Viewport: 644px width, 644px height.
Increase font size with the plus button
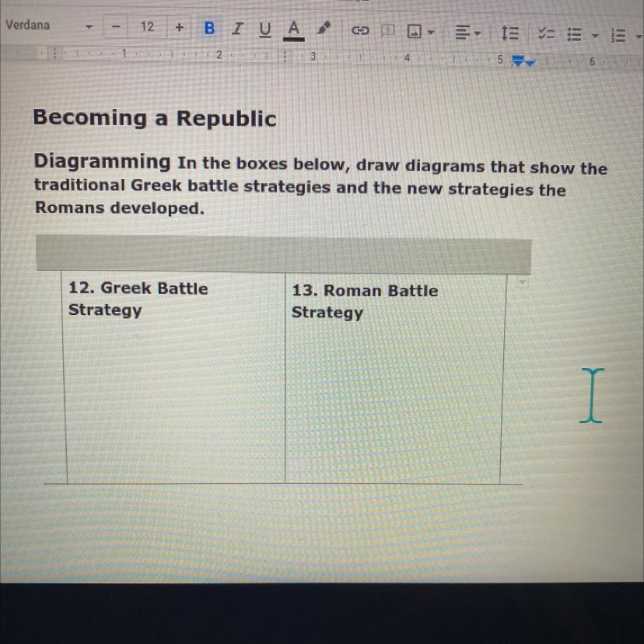[179, 27]
